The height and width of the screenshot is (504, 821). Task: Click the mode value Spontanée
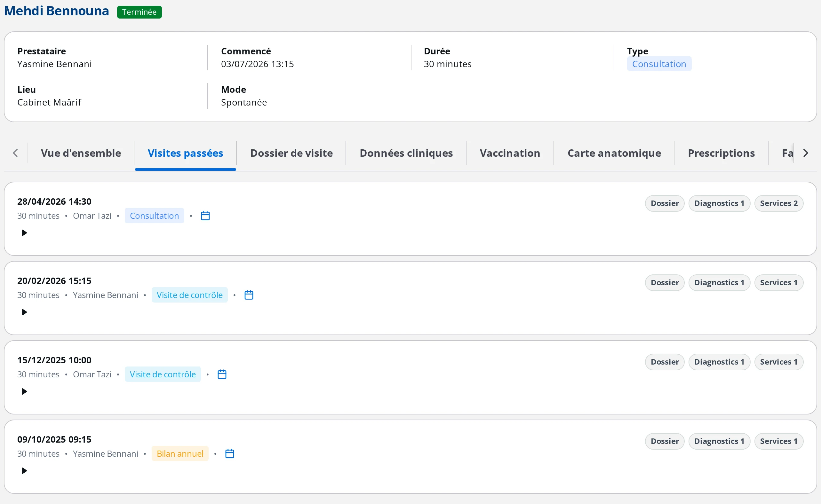click(x=244, y=102)
